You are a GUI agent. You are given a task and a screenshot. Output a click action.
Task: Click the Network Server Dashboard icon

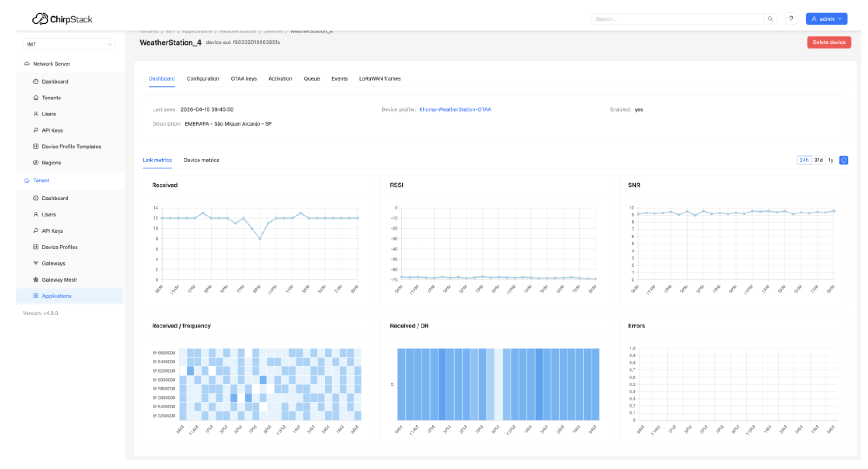(36, 81)
